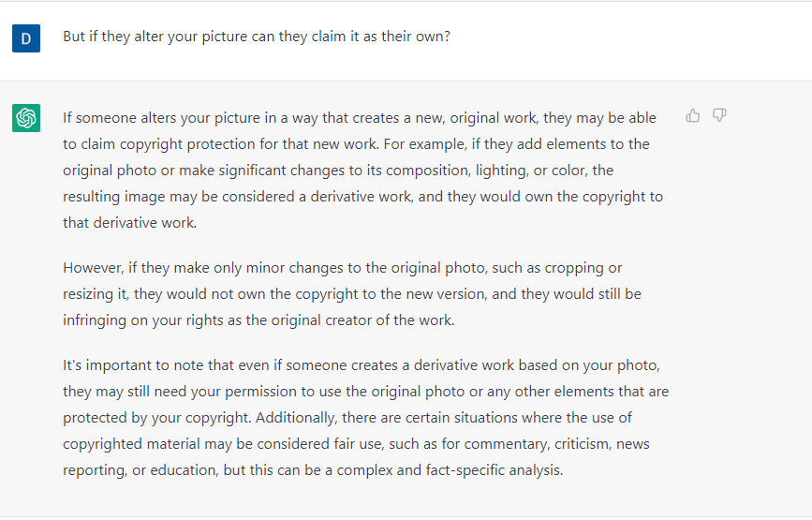The image size is (812, 520).
Task: Click the user question about altering your picture
Action: [x=257, y=37]
